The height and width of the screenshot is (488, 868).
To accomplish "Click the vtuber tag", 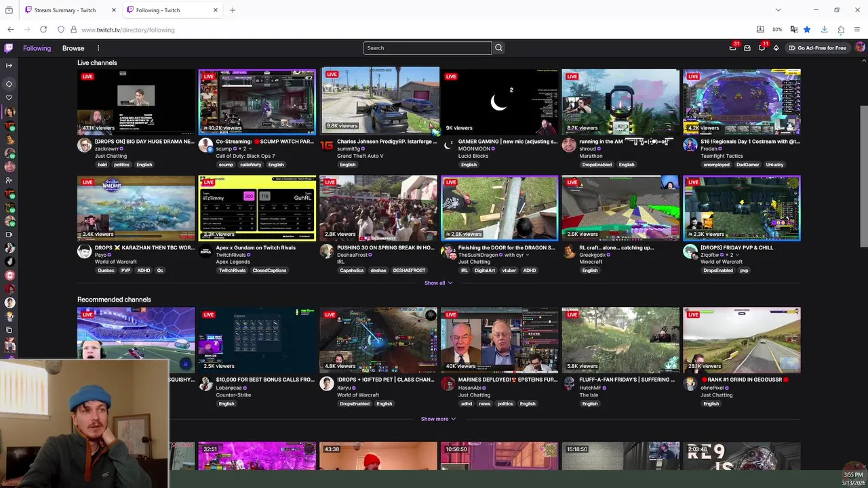I will (509, 270).
